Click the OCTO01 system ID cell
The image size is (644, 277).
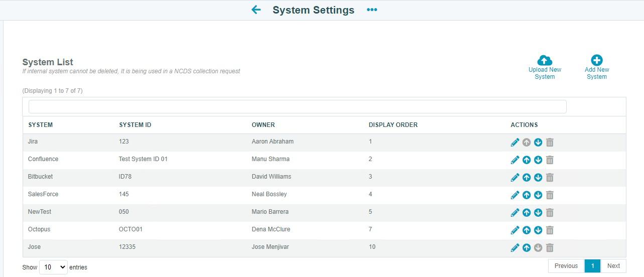click(131, 229)
